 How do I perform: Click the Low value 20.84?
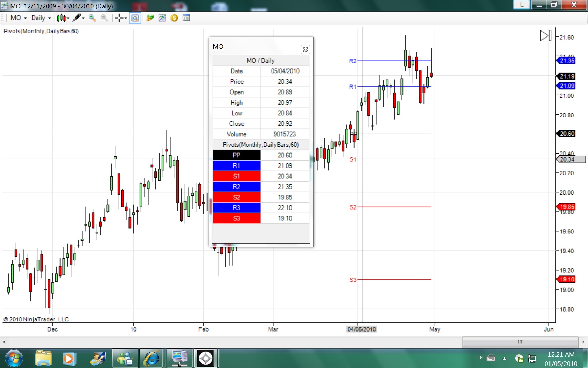(285, 113)
